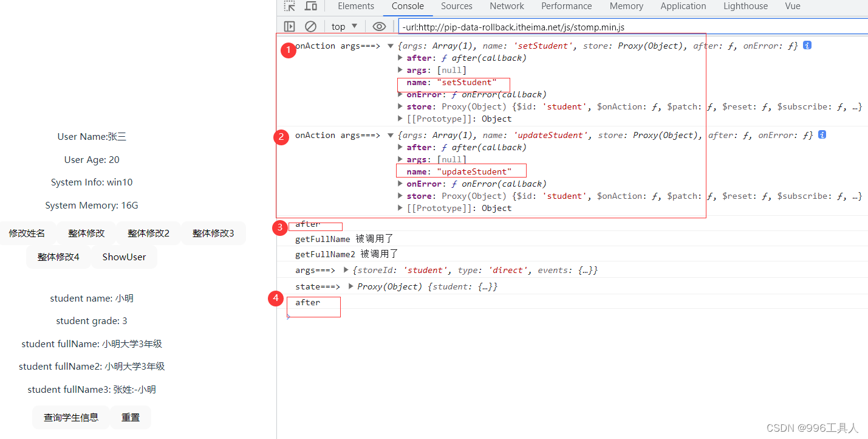
Task: Select the name "updateStudent" property
Action: [x=459, y=171]
